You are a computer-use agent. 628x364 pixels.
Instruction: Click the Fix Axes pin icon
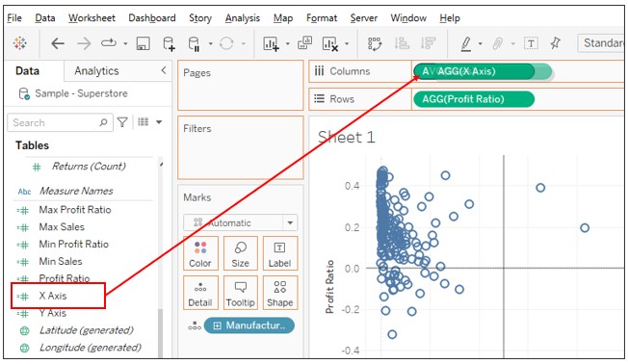click(x=556, y=42)
